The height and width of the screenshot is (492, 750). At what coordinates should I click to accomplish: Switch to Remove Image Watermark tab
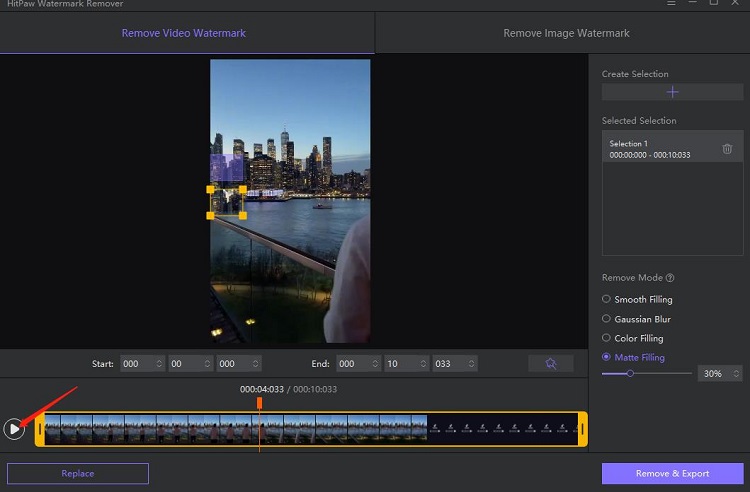[x=566, y=33]
